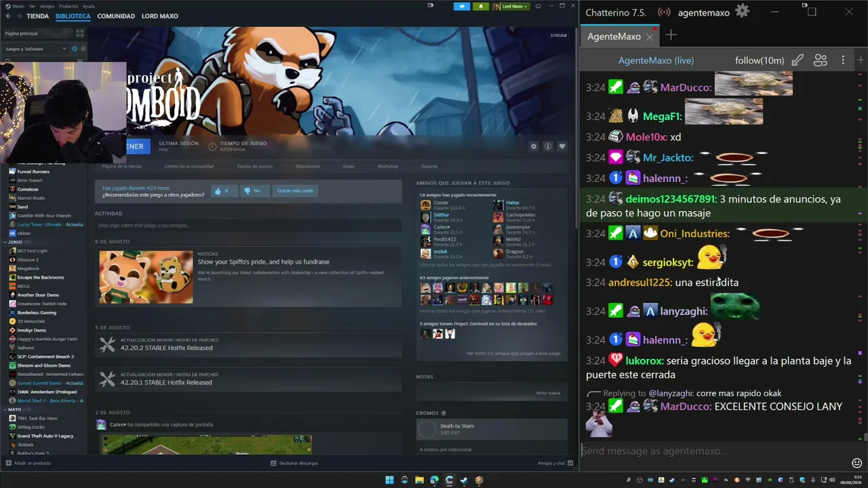Open the emote picker smiley icon
Image resolution: width=868 pixels, height=488 pixels.
856,463
